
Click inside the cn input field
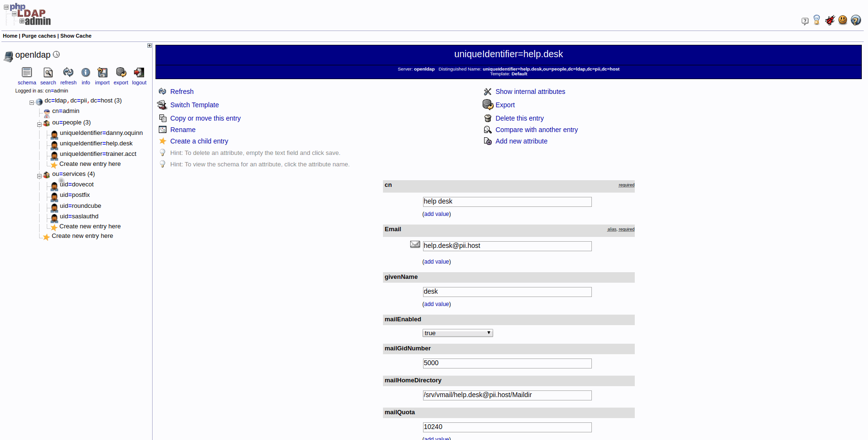click(x=506, y=201)
